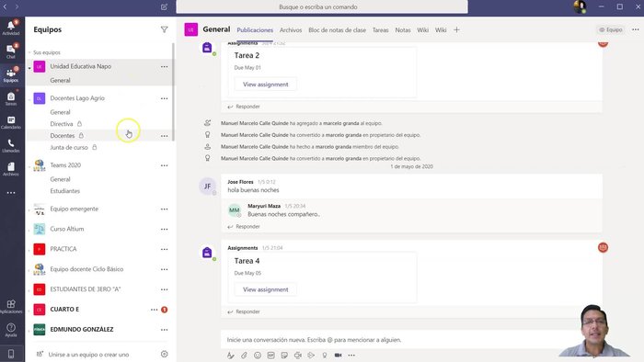Open Ayuda help icon
Viewport: 644px width, 362px height.
point(11,330)
